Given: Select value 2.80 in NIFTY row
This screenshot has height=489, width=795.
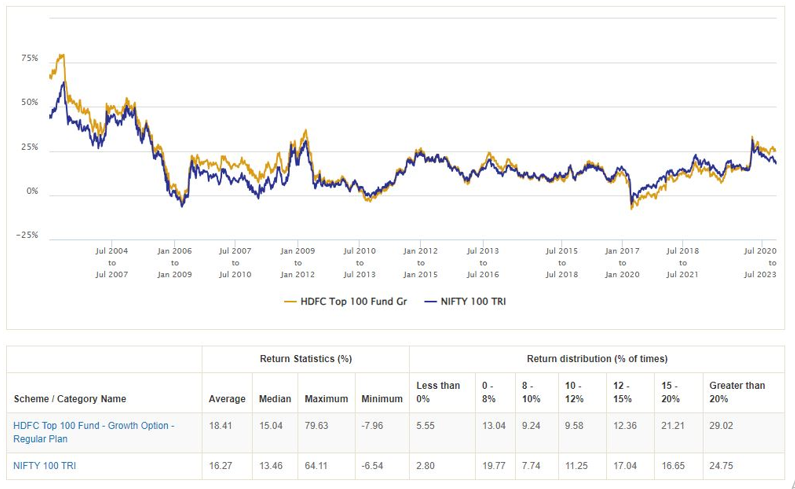Looking at the screenshot, I should coord(425,466).
